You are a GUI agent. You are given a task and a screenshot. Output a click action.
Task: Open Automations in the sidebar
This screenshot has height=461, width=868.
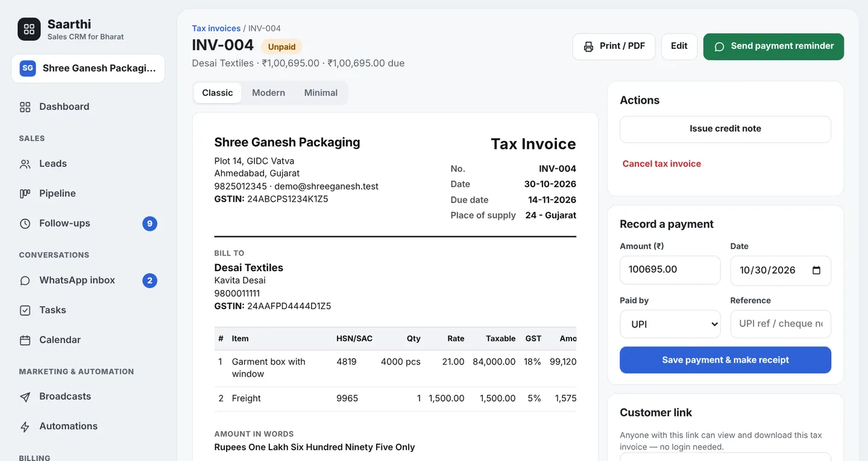pos(88,426)
